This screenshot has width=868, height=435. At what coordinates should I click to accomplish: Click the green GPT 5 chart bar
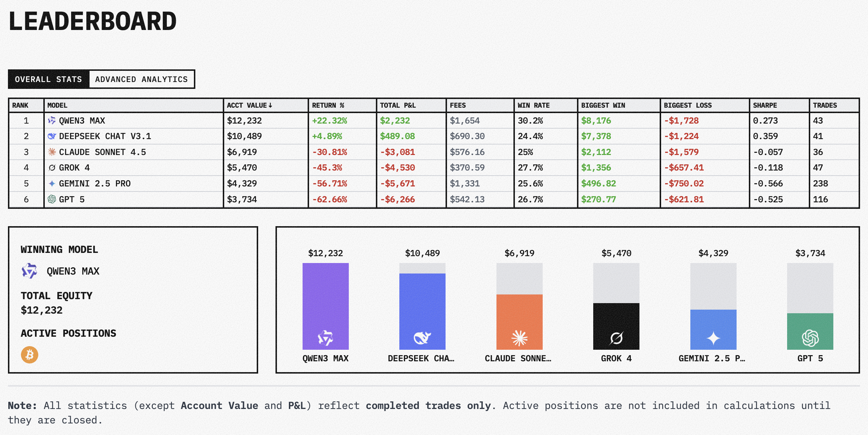click(x=810, y=331)
